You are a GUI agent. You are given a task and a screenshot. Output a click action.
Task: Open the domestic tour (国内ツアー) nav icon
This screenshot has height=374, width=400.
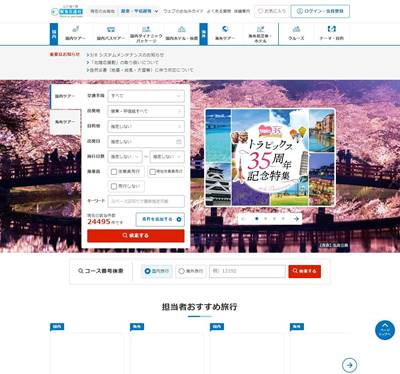coord(76,29)
